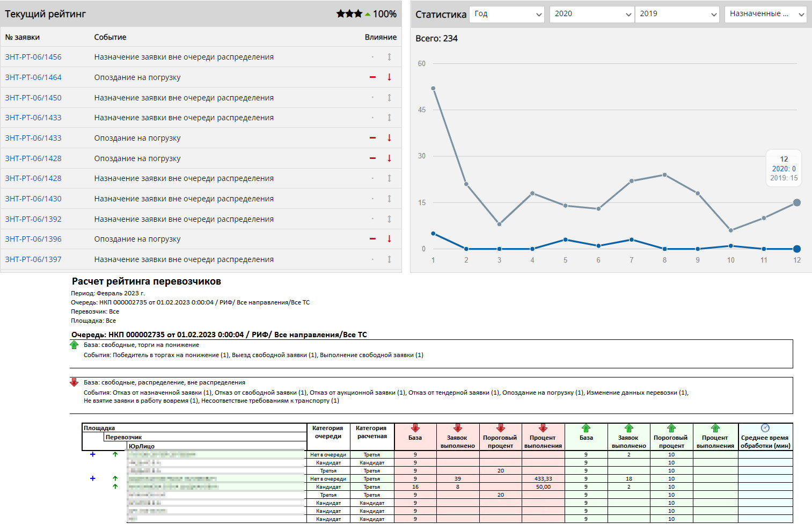Open request link ЗНТ-РТ-06/1396
This screenshot has width=812, height=530.
(x=33, y=239)
